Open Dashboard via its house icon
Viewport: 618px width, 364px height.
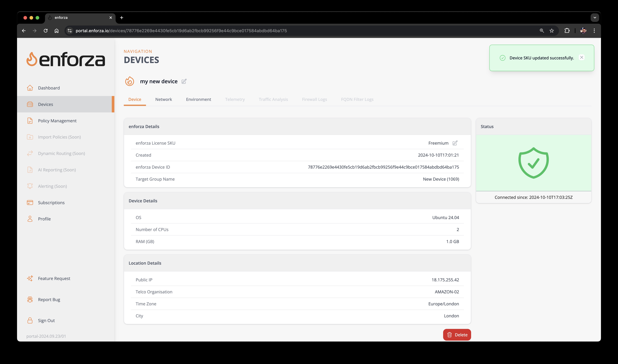point(30,88)
